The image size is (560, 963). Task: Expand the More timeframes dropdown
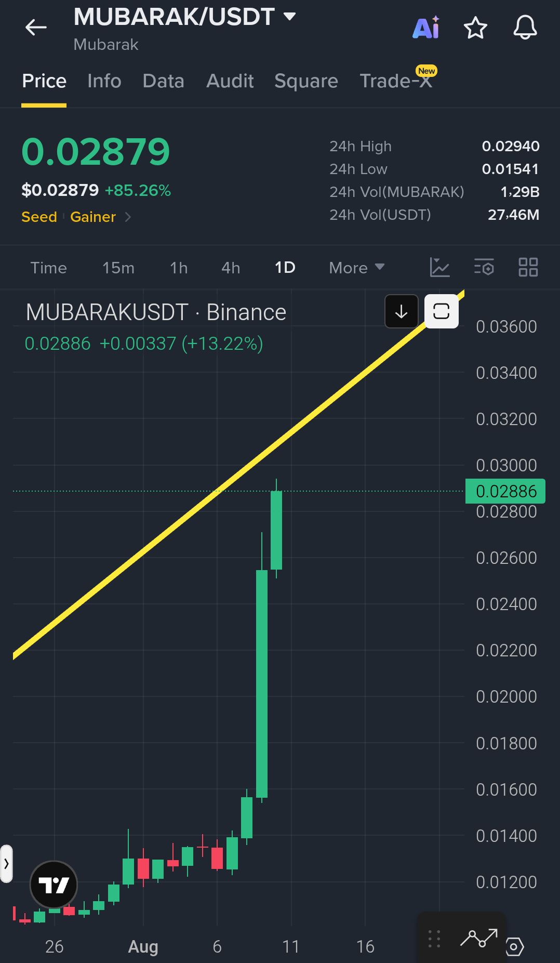coord(357,268)
